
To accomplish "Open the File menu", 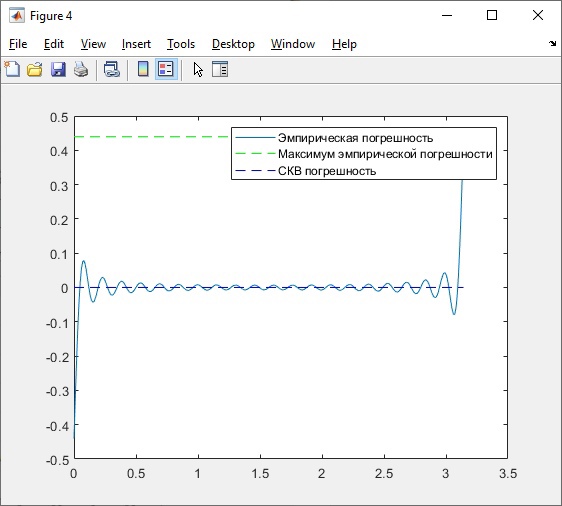I will (18, 44).
